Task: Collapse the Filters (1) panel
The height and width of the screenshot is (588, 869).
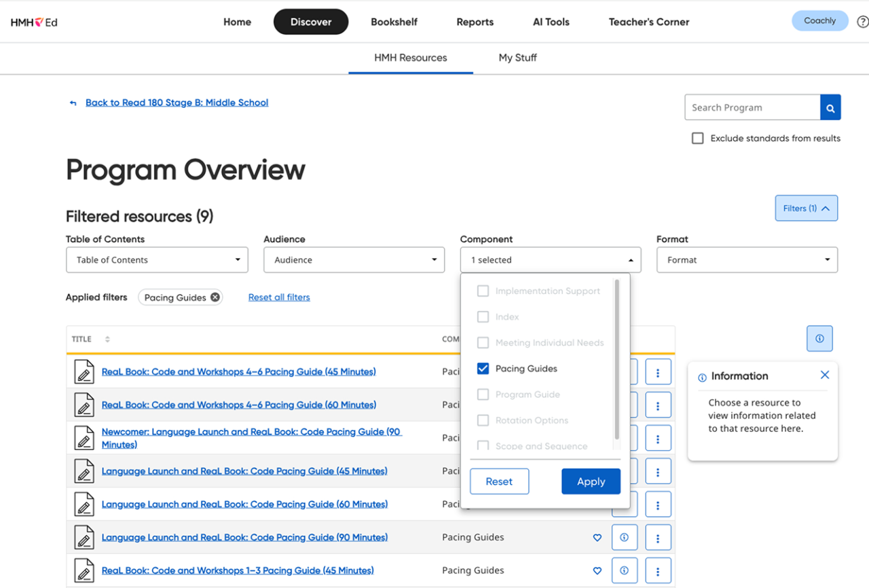Action: [x=807, y=208]
